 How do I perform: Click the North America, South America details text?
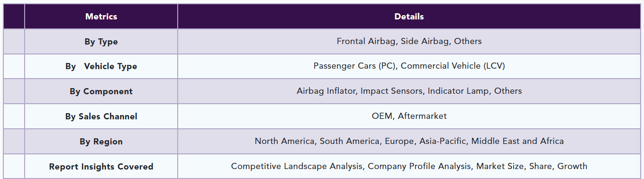point(409,141)
